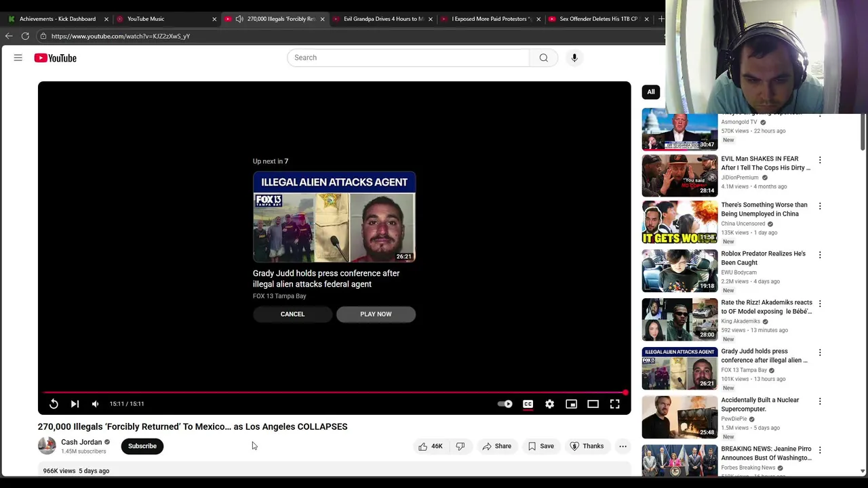This screenshot has height=488, width=868.
Task: Mute the video player volume
Action: [96, 404]
